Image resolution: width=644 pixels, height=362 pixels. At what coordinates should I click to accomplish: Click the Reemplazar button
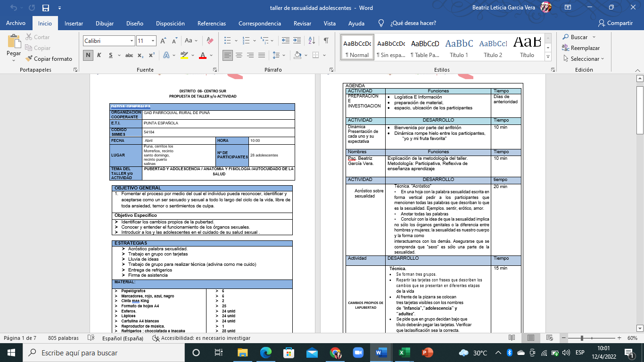(585, 48)
